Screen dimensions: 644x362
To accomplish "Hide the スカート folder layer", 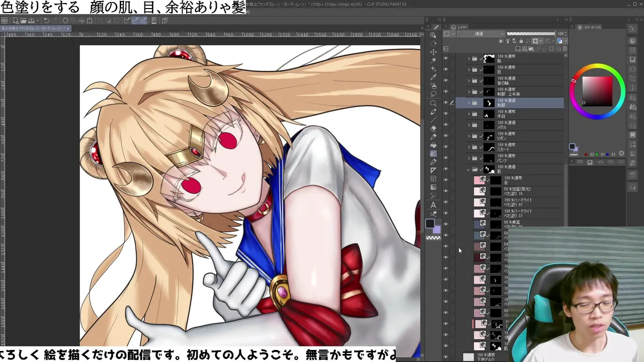I will point(445,147).
